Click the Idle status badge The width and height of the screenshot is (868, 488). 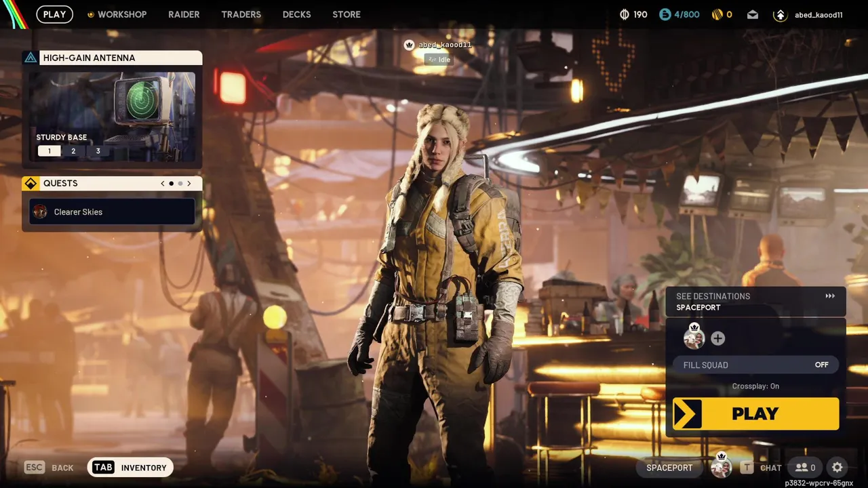pos(438,60)
